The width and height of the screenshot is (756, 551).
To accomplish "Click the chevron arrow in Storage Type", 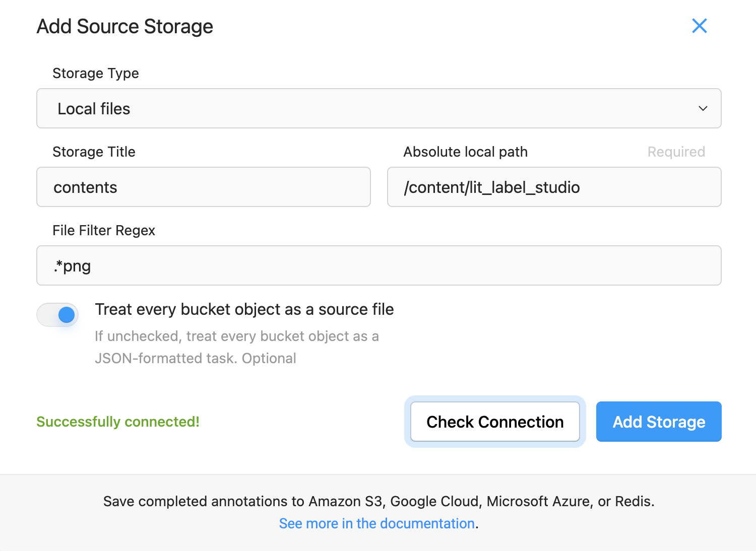I will 703,108.
